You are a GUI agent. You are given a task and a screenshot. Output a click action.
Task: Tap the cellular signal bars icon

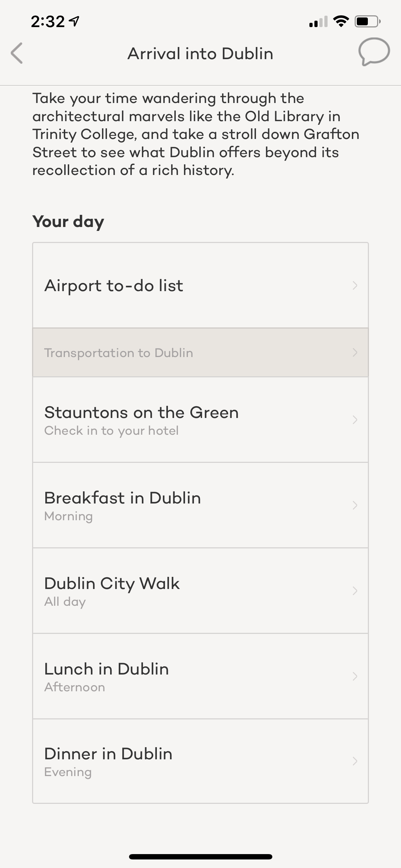pyautogui.click(x=318, y=22)
